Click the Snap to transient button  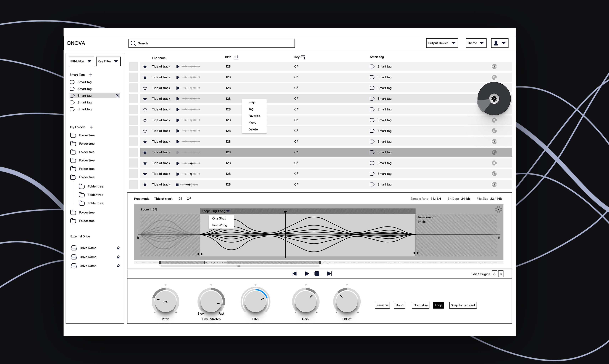[x=463, y=305]
